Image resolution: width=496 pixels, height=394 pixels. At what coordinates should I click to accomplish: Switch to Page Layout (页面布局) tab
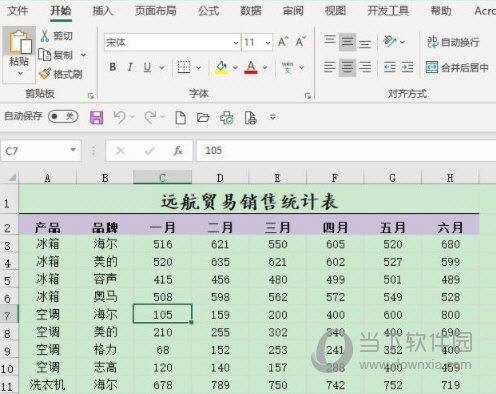click(x=156, y=11)
